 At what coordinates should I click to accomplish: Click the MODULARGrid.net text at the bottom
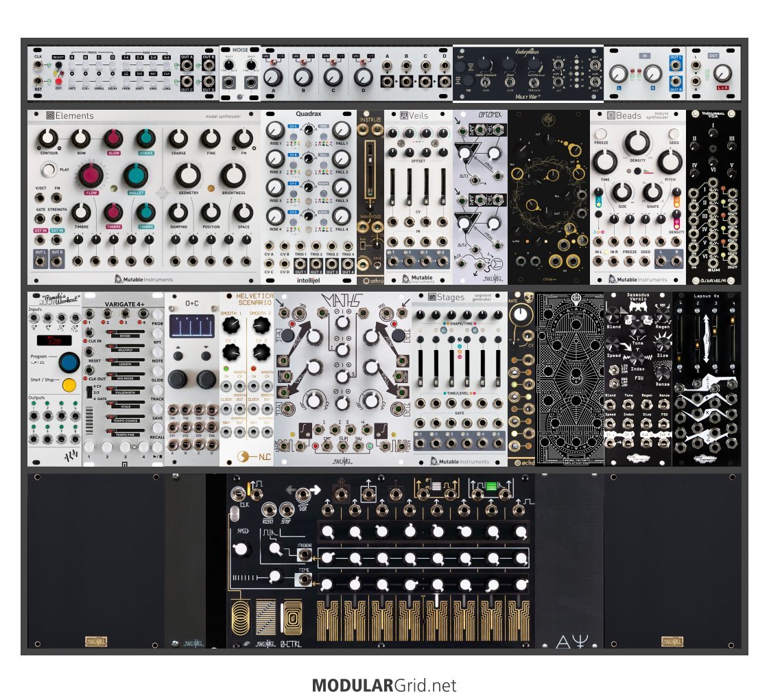click(x=384, y=686)
